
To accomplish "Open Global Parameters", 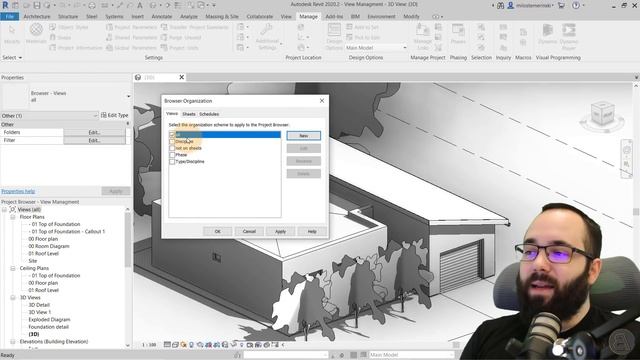I will point(131,47).
